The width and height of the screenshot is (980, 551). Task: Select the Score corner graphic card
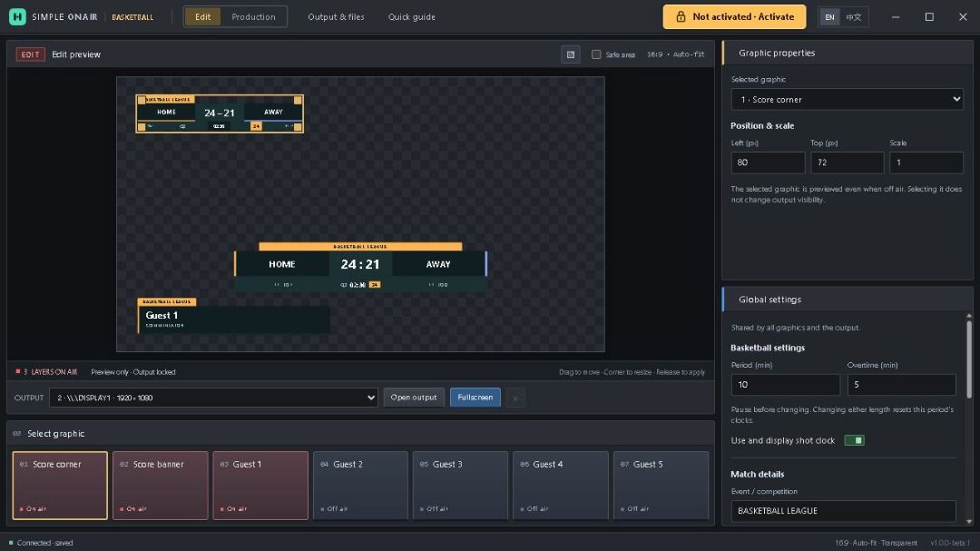[60, 486]
